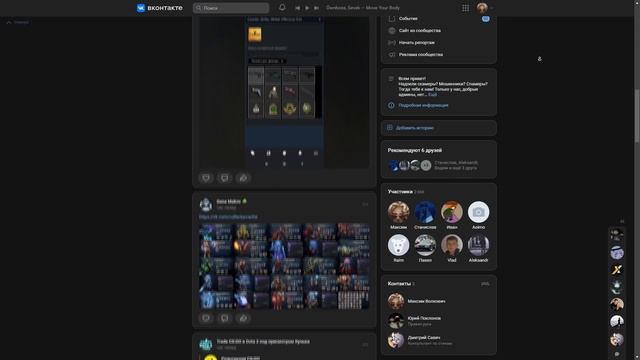Open the Dota Maker author avatar
Screen dimensions: 640x360
[x=206, y=204]
